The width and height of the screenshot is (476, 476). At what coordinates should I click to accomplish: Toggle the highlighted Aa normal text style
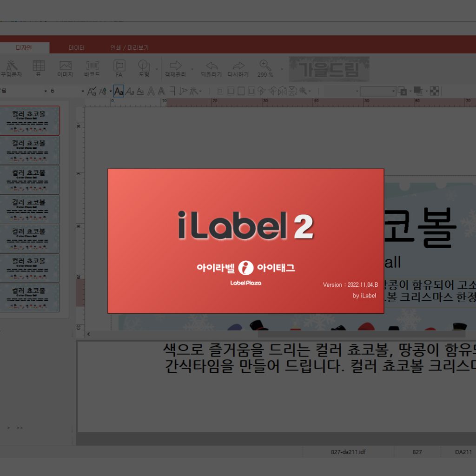click(x=119, y=91)
